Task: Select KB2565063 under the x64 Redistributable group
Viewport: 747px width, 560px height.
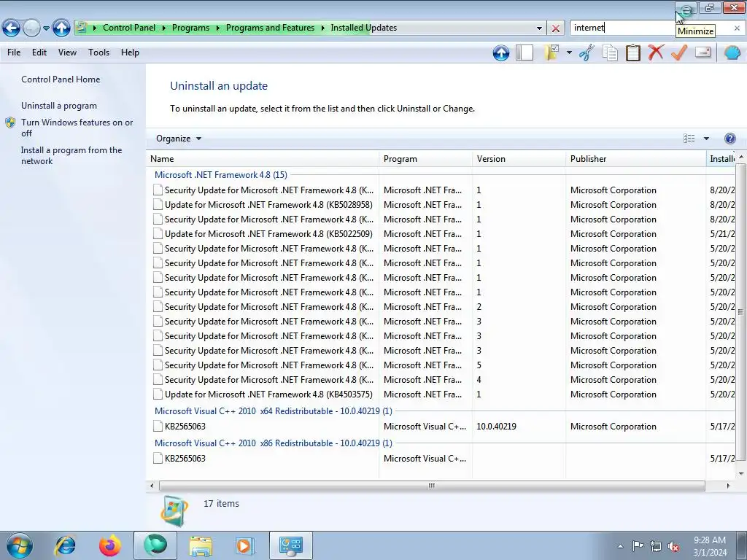Action: pyautogui.click(x=185, y=426)
